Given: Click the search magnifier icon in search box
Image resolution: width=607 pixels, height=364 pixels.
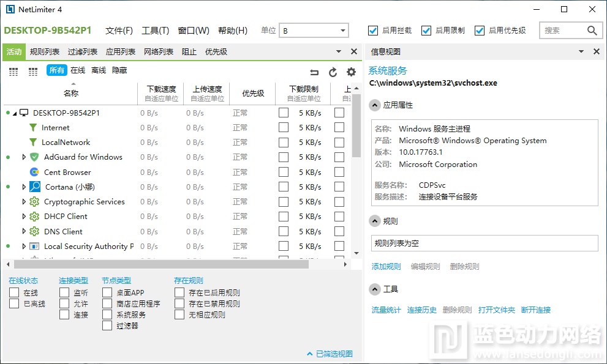Looking at the screenshot, I should tap(592, 29).
